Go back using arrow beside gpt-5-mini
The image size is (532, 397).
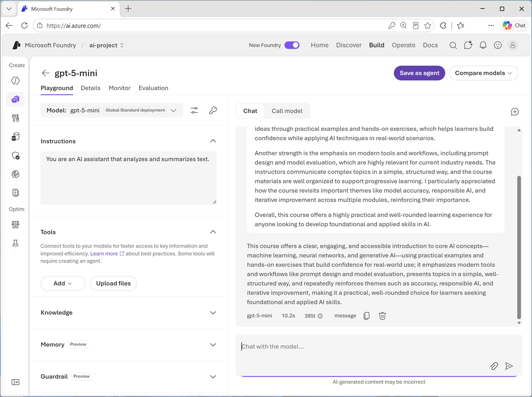tap(45, 73)
